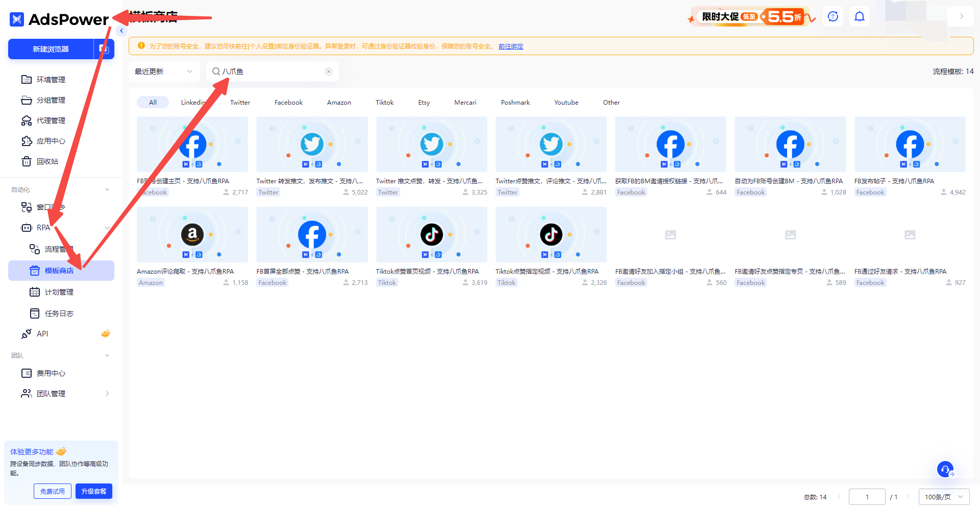Filter by Mercari tab
Viewport: 980px width, 509px height.
[465, 103]
